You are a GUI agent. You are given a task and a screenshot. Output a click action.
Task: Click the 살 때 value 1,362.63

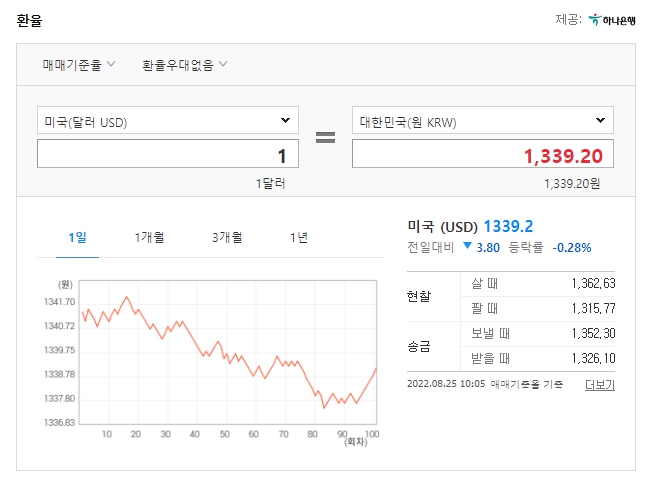pyautogui.click(x=594, y=284)
